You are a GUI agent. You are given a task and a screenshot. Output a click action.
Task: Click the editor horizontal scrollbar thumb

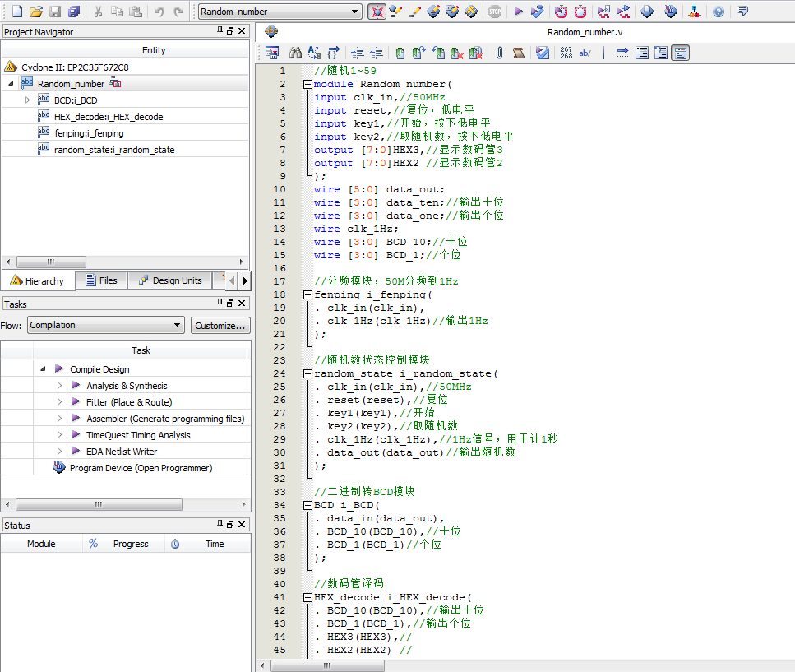(327, 665)
